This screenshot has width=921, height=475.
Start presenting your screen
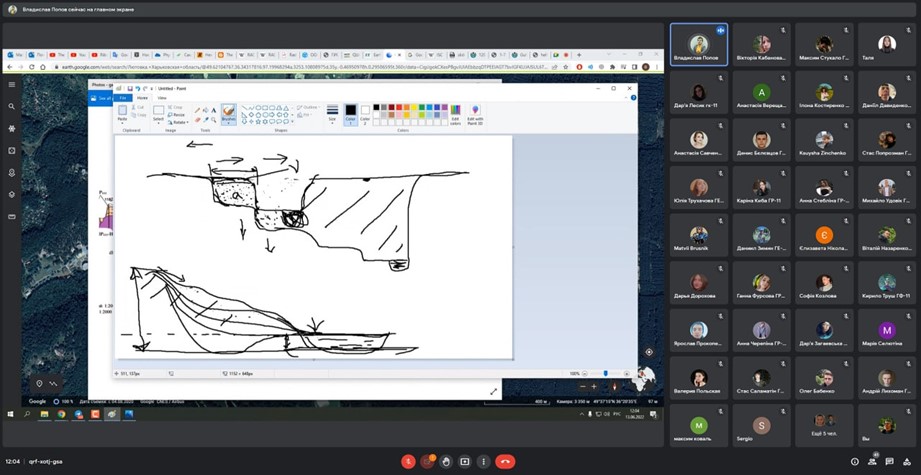tap(465, 461)
